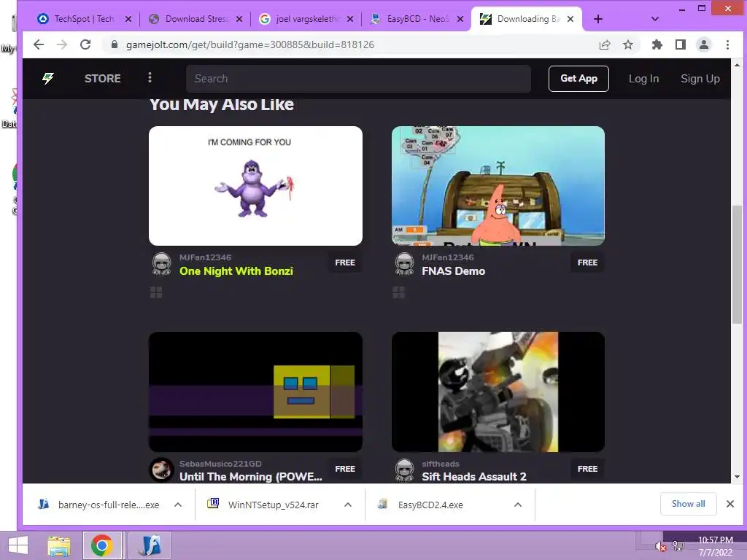Open Sift Heads Assault 2 thumbnail
The image size is (747, 560).
[498, 392]
